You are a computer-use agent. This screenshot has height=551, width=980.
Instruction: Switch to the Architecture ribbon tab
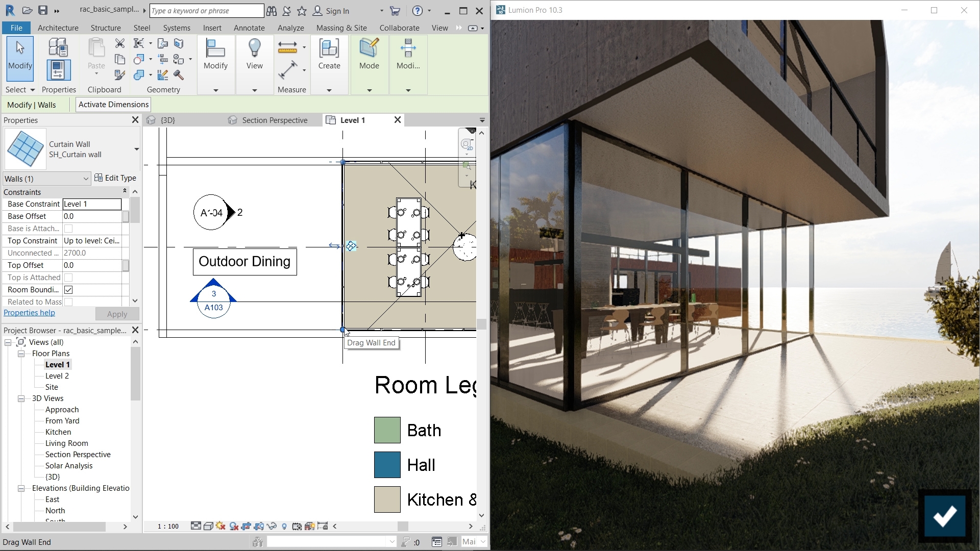pyautogui.click(x=57, y=28)
